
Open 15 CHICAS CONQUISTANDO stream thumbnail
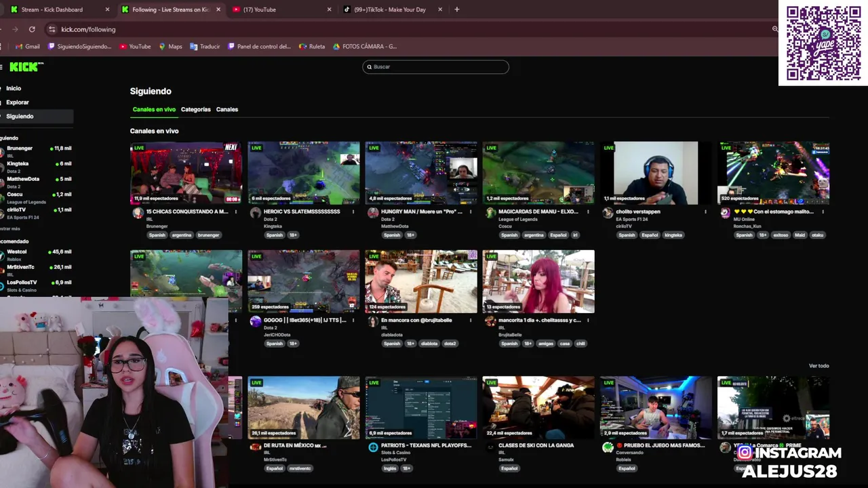pyautogui.click(x=186, y=173)
